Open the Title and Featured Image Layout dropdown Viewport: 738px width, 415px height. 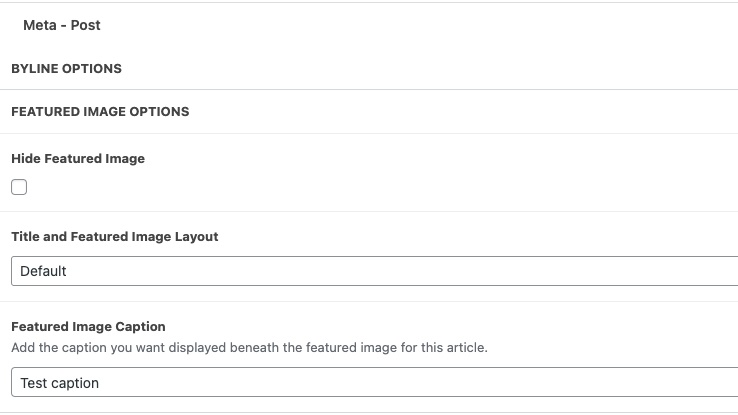(374, 271)
